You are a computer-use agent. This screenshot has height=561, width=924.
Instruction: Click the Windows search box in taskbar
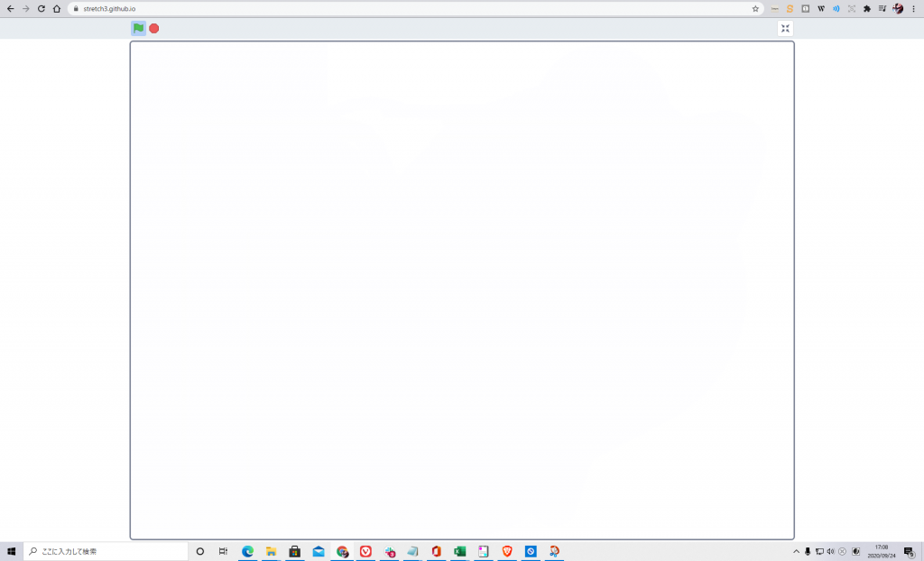click(106, 551)
